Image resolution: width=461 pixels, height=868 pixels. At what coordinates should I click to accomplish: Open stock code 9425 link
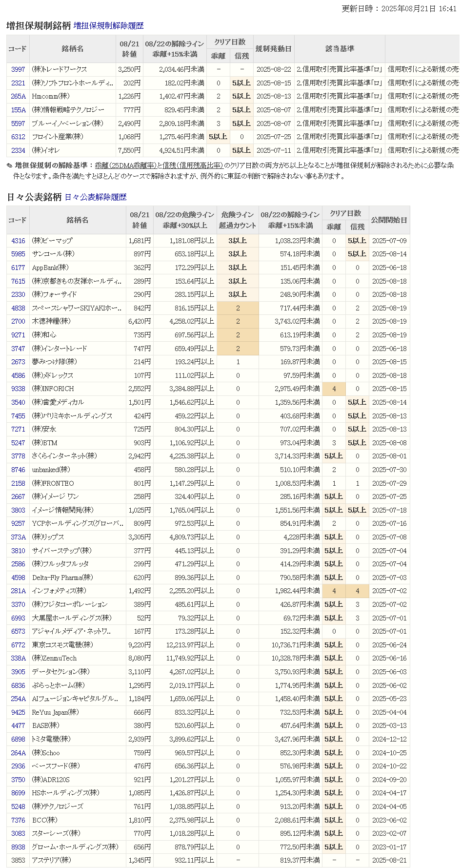point(18,712)
